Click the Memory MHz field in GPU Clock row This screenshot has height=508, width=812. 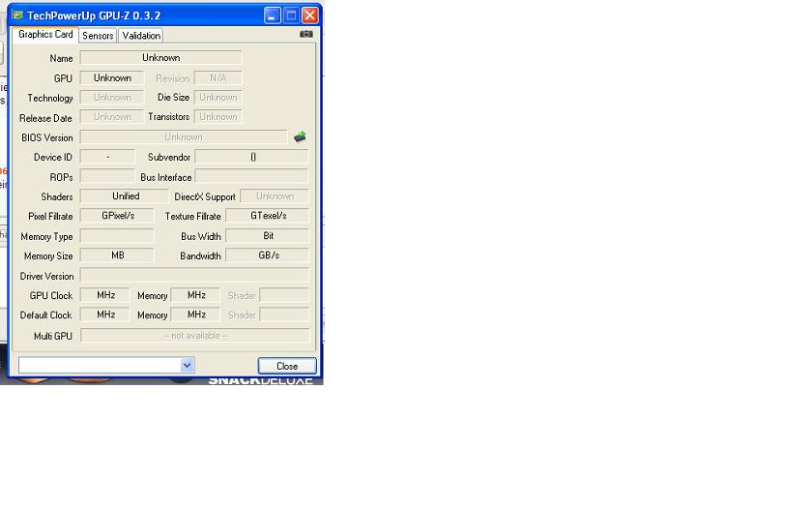[195, 295]
